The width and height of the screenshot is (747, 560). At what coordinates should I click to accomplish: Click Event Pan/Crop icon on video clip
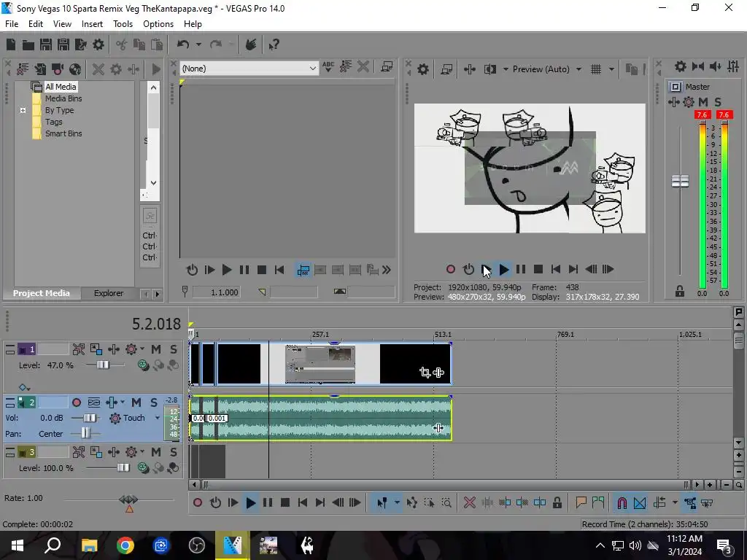[x=425, y=373]
